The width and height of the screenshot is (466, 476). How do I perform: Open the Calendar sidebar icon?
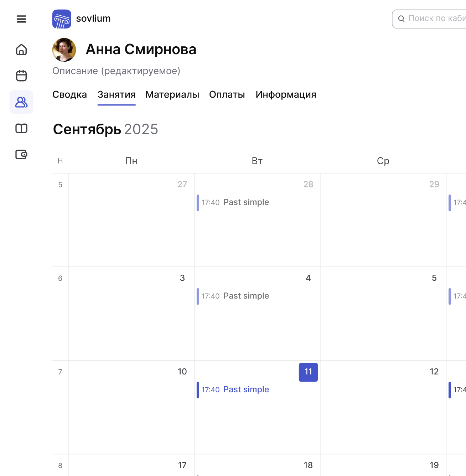tap(21, 76)
